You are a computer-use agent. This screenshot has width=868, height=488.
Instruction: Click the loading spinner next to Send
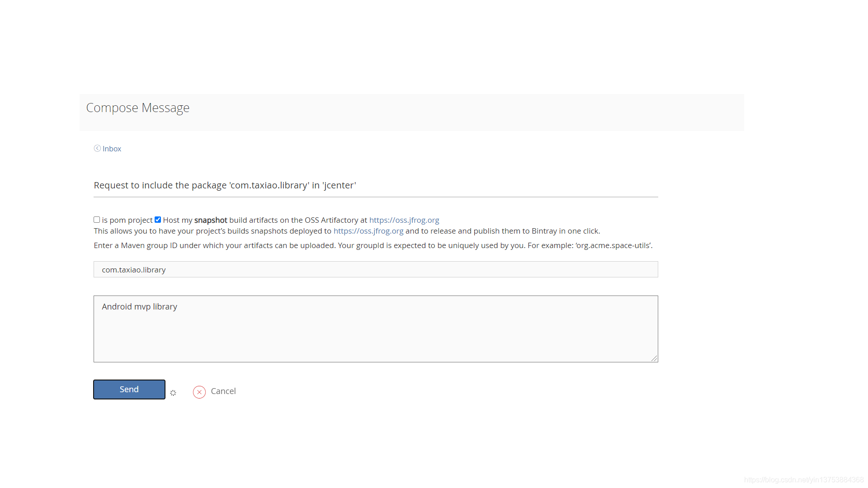[173, 393]
